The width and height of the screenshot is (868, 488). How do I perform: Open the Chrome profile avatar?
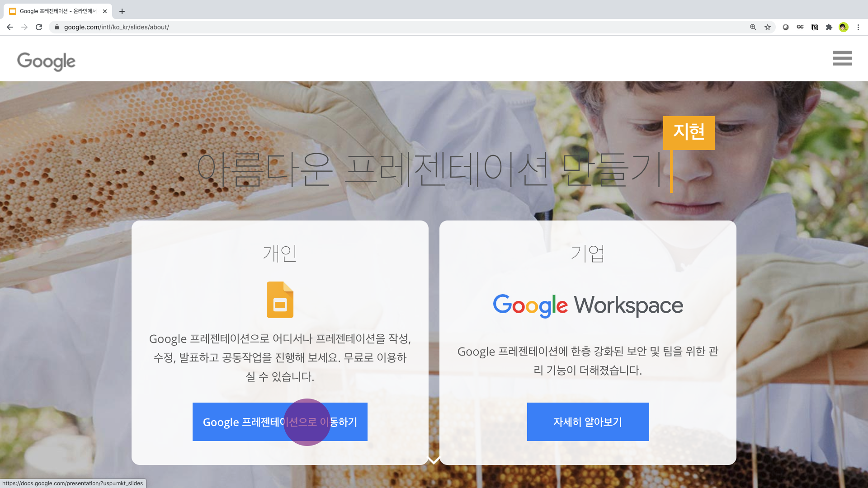pyautogui.click(x=844, y=27)
